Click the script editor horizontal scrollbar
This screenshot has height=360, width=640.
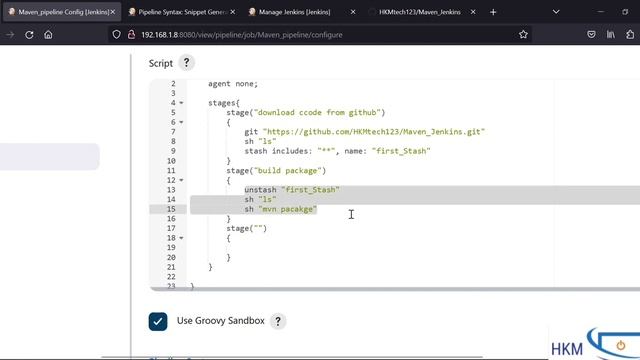click(x=395, y=289)
